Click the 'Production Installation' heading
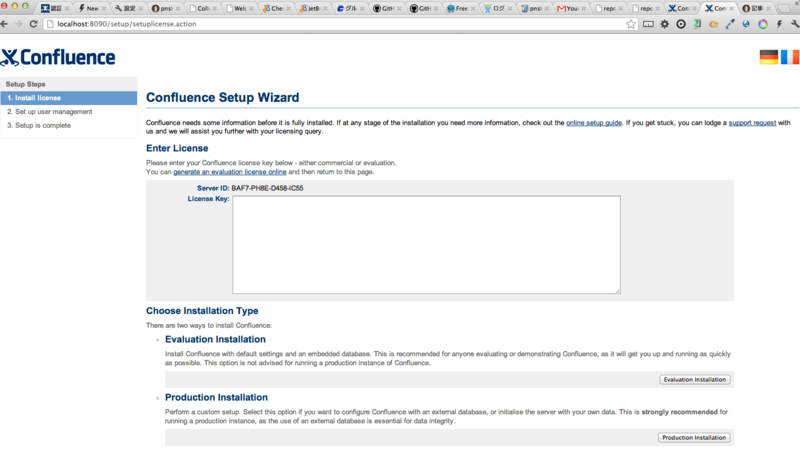Image resolution: width=800 pixels, height=456 pixels. (x=216, y=398)
